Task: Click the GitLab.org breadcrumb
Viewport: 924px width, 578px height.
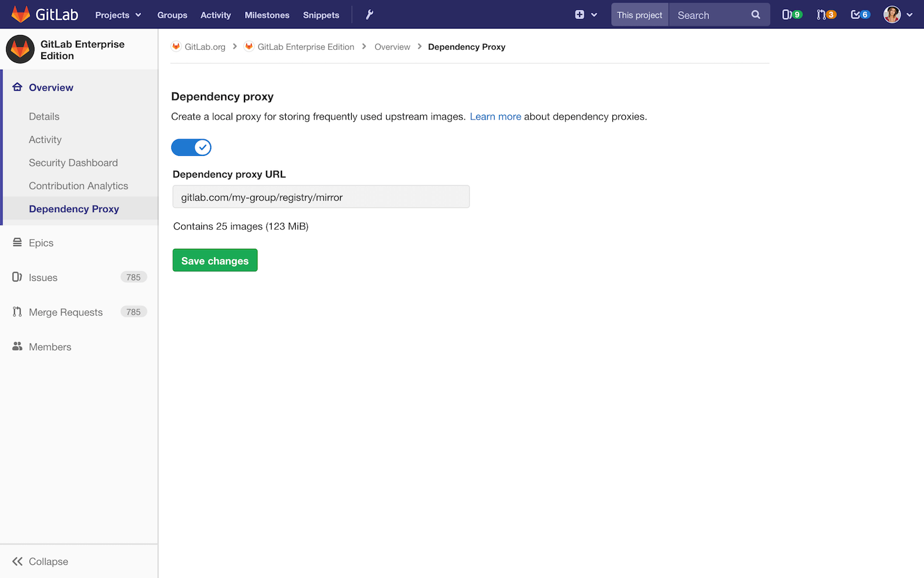Action: (204, 46)
